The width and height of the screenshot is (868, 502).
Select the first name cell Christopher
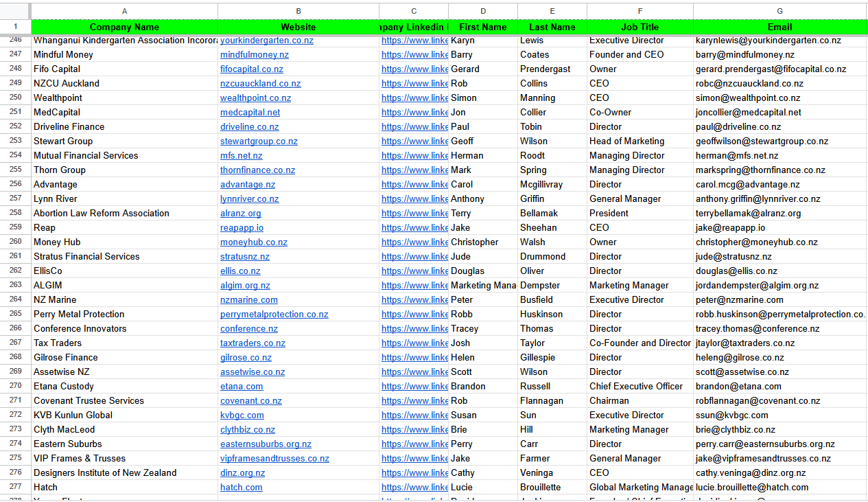coord(483,242)
